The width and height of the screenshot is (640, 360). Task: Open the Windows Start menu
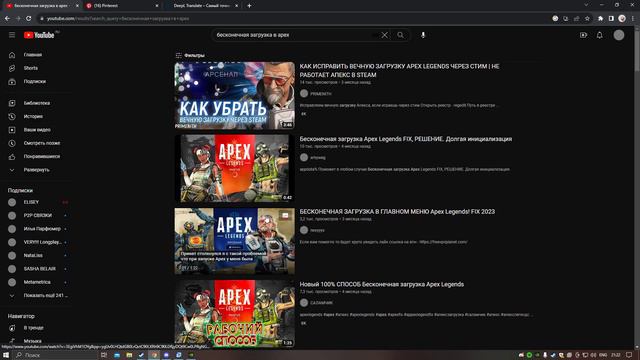click(x=6, y=355)
